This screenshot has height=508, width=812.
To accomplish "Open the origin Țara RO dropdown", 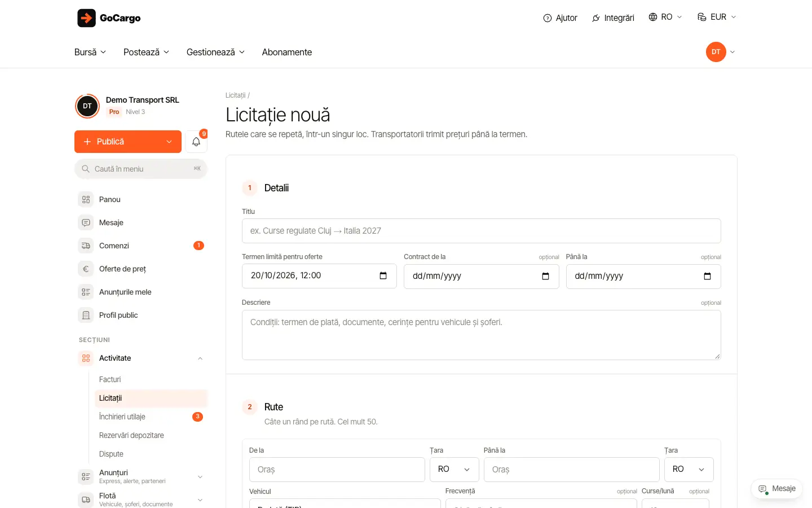I will [x=454, y=470].
